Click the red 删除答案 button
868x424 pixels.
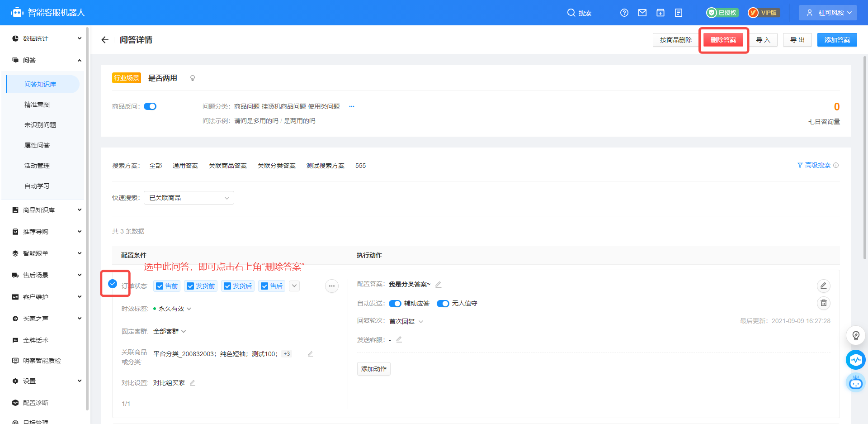coord(723,40)
